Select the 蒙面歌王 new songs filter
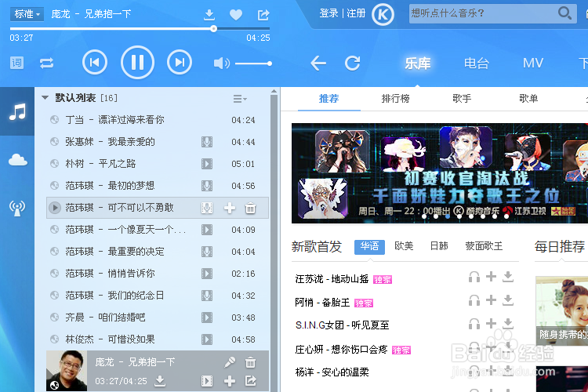 click(484, 246)
